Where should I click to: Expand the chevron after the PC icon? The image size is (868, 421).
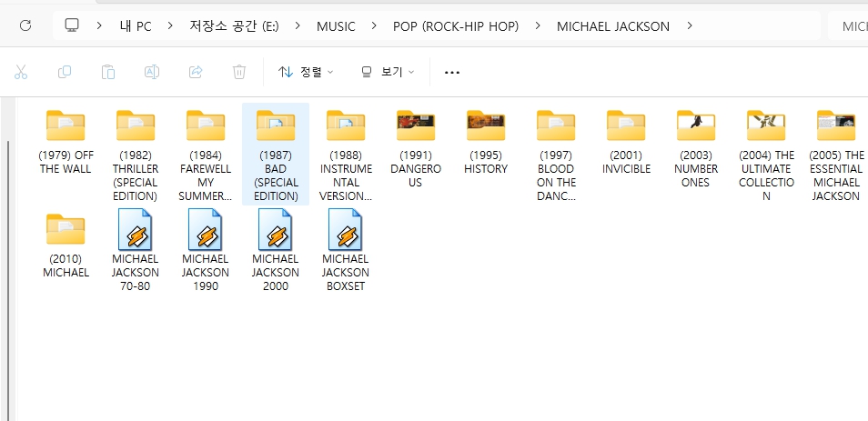(x=99, y=25)
